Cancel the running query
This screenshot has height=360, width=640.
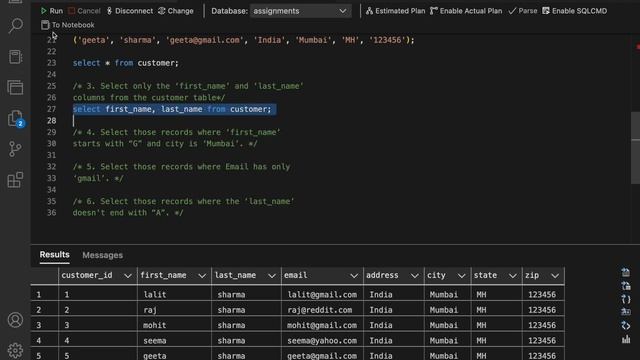[84, 11]
